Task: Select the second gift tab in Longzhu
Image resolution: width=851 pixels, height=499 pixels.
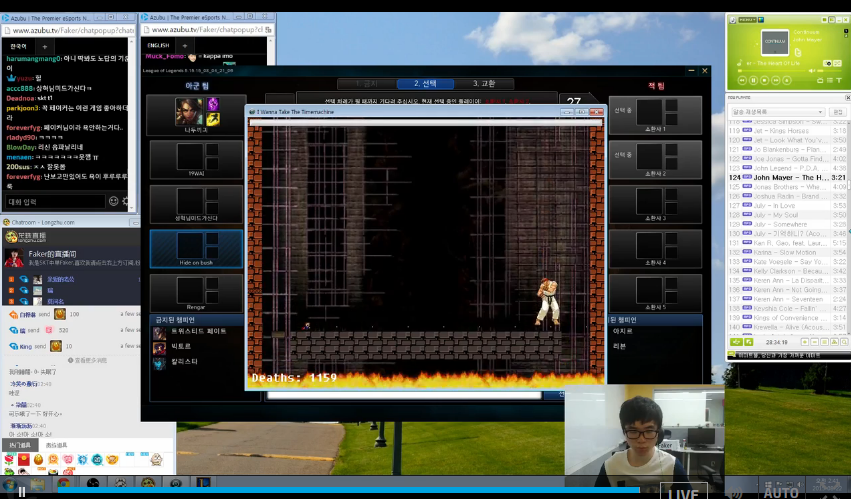Action: tap(56, 445)
